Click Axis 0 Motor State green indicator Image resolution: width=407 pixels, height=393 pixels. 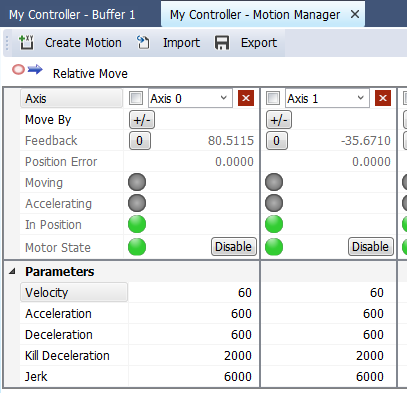[x=137, y=247]
